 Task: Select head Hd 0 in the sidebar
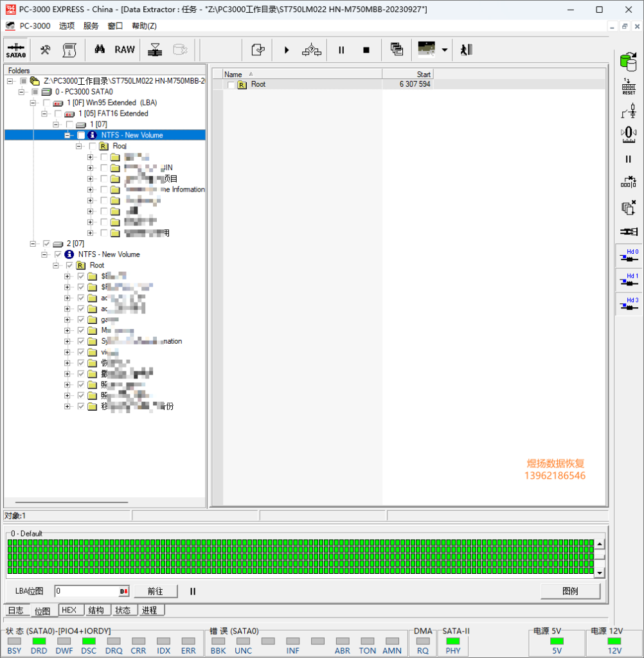pyautogui.click(x=629, y=256)
